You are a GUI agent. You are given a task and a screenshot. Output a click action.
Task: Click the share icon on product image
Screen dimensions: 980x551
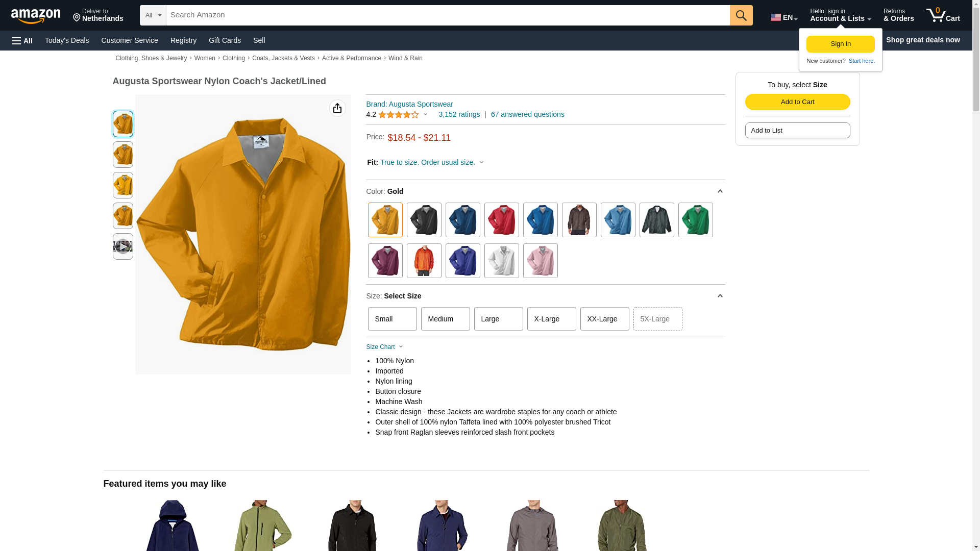point(337,108)
